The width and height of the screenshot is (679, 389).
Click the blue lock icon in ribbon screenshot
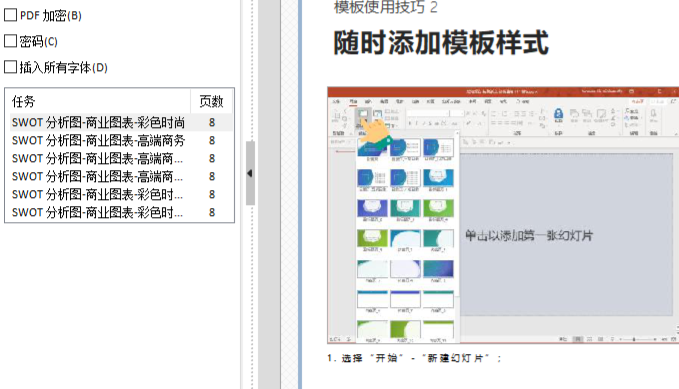point(558,114)
